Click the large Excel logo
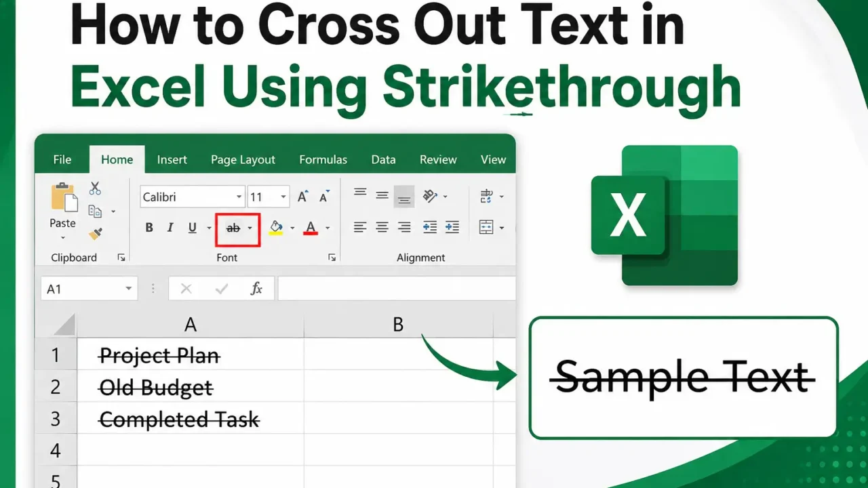 click(665, 216)
